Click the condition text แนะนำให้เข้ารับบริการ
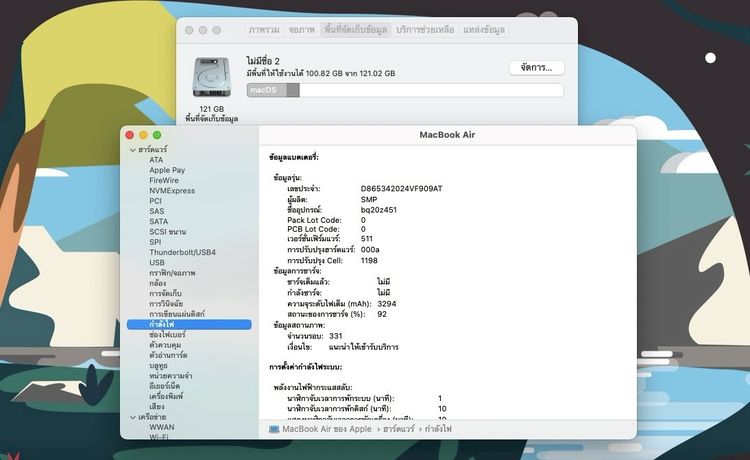 point(364,347)
